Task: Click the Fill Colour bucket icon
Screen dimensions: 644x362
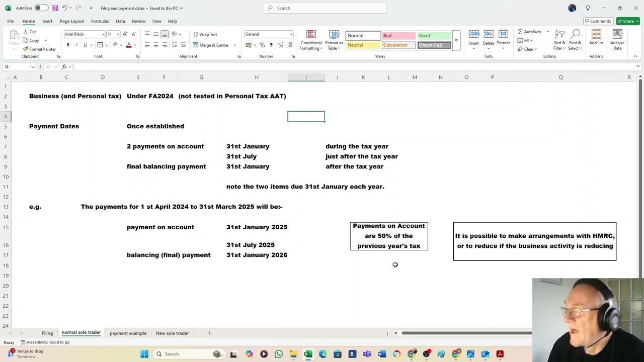Action: click(115, 45)
